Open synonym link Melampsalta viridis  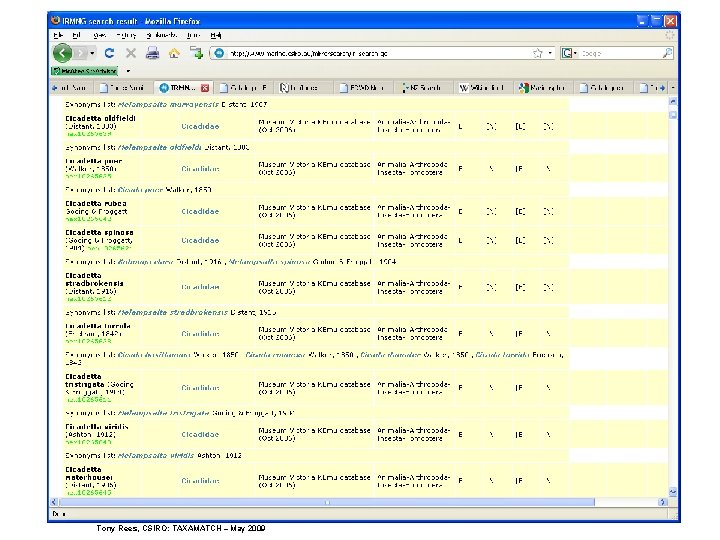tap(156, 456)
